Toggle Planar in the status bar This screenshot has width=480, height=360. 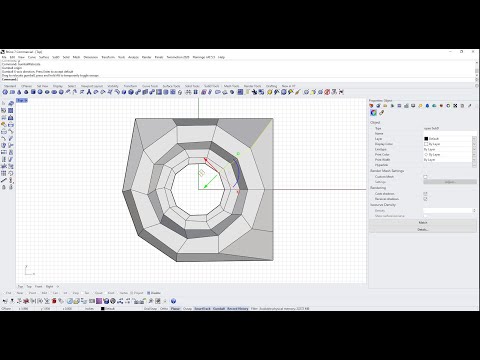[x=175, y=308]
